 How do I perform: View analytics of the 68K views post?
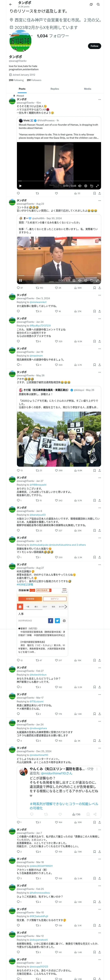click(x=78, y=288)
